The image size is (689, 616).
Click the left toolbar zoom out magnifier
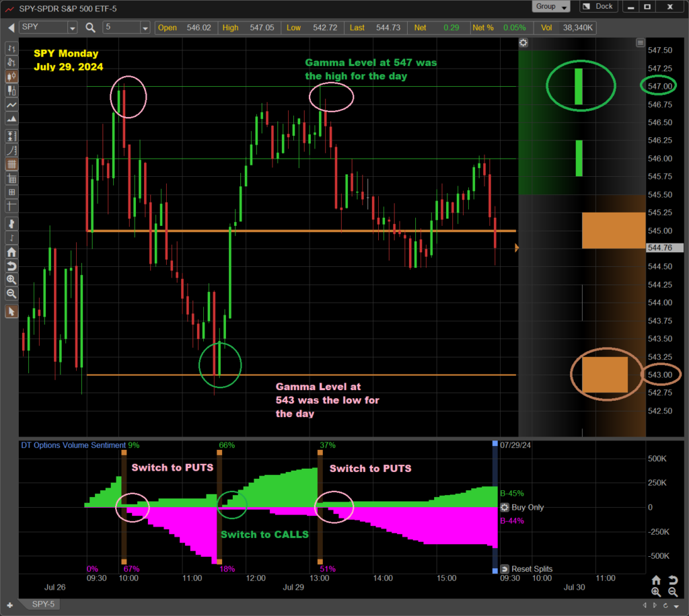tap(11, 294)
